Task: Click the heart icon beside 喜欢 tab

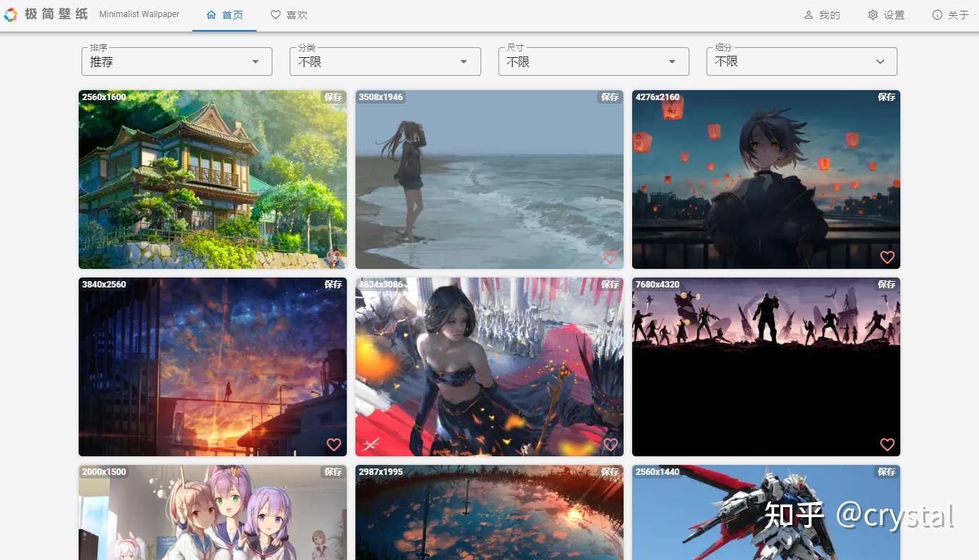Action: pyautogui.click(x=275, y=14)
